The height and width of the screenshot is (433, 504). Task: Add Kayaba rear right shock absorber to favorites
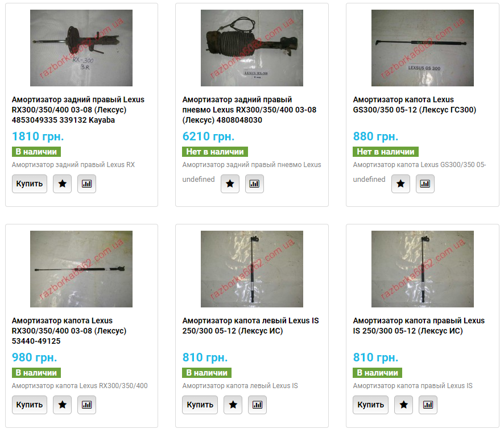click(x=63, y=184)
